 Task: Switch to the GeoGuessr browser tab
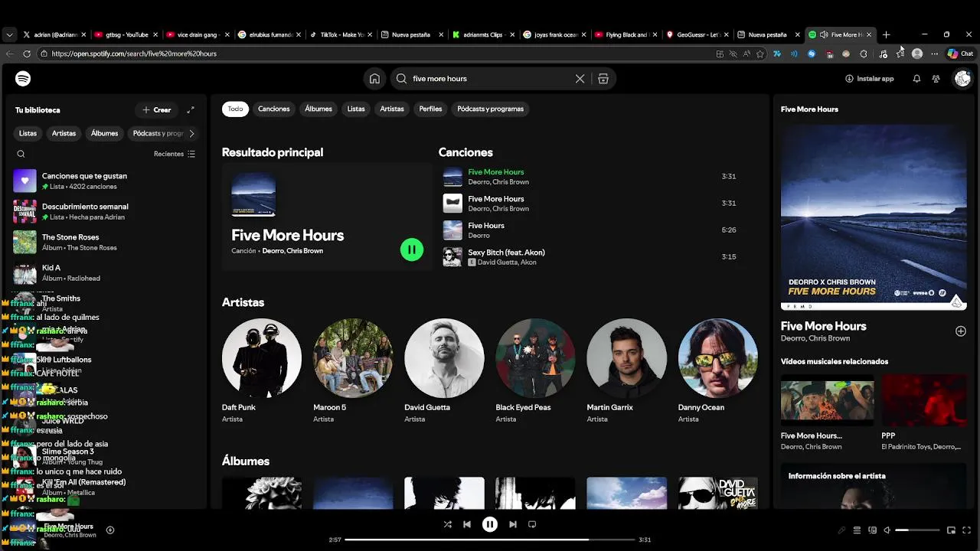pyautogui.click(x=697, y=34)
